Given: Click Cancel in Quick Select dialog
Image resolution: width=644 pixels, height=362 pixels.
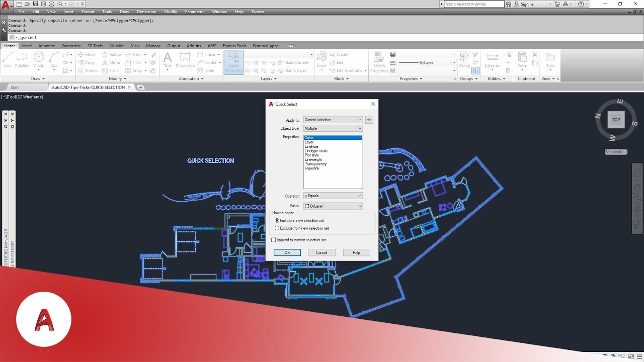Looking at the screenshot, I should [x=321, y=253].
